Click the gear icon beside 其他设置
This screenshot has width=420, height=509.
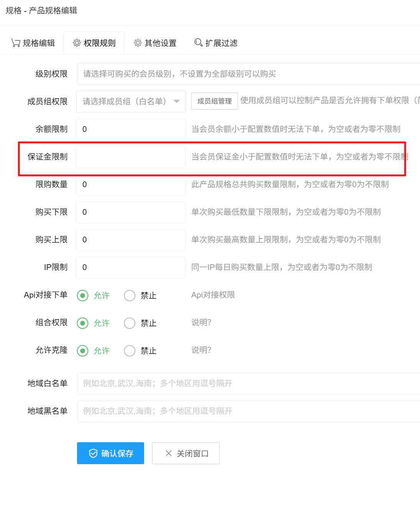pos(138,43)
